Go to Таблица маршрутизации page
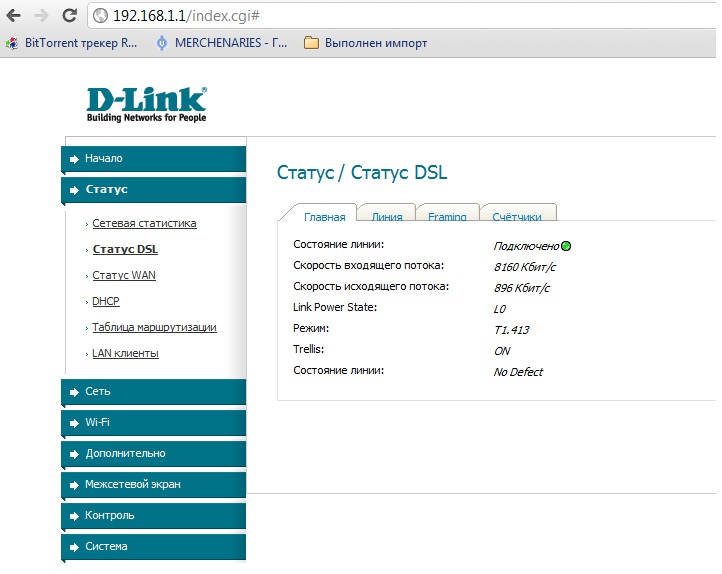Screen dimensions: 722x574 [x=154, y=327]
